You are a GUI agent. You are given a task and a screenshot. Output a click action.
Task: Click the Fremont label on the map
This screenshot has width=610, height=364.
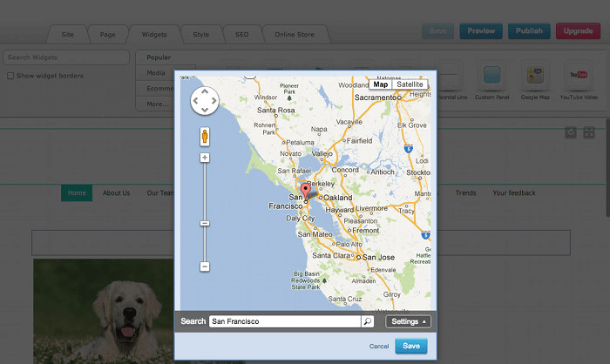point(366,231)
